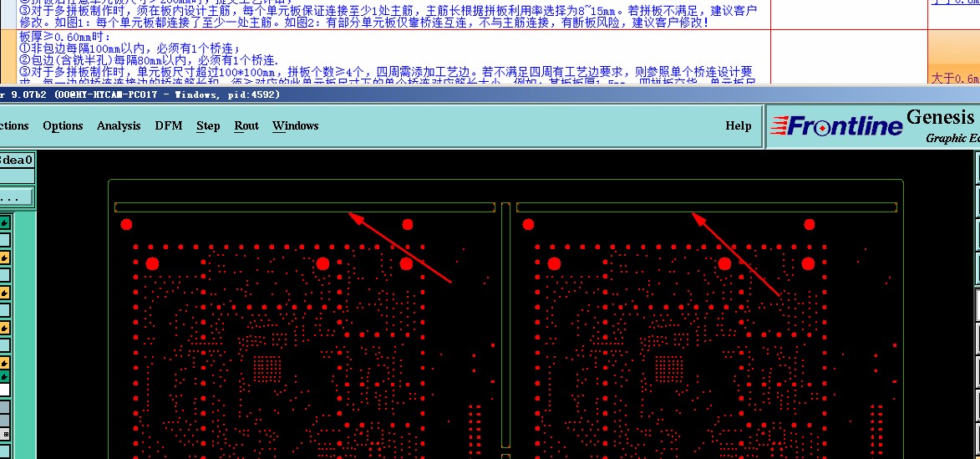Click the small grid icon in layer list
The height and width of the screenshot is (459, 980).
pos(5,433)
